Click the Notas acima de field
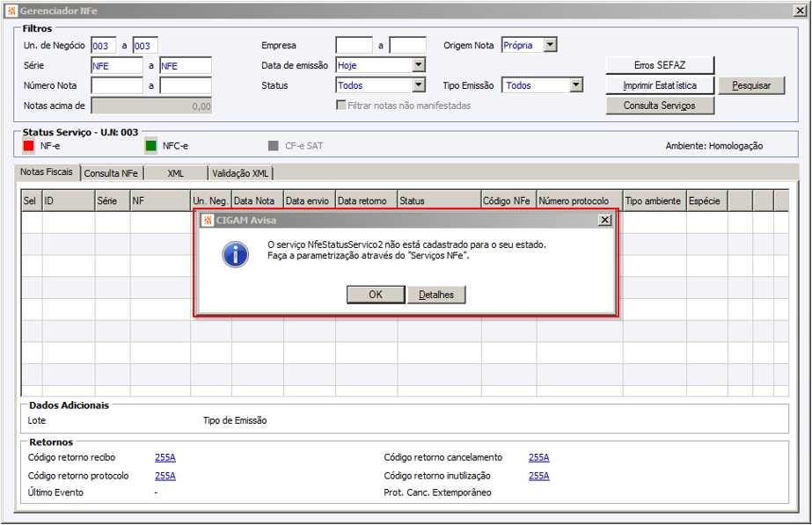Screen dimensions: 812x525 point(151,106)
